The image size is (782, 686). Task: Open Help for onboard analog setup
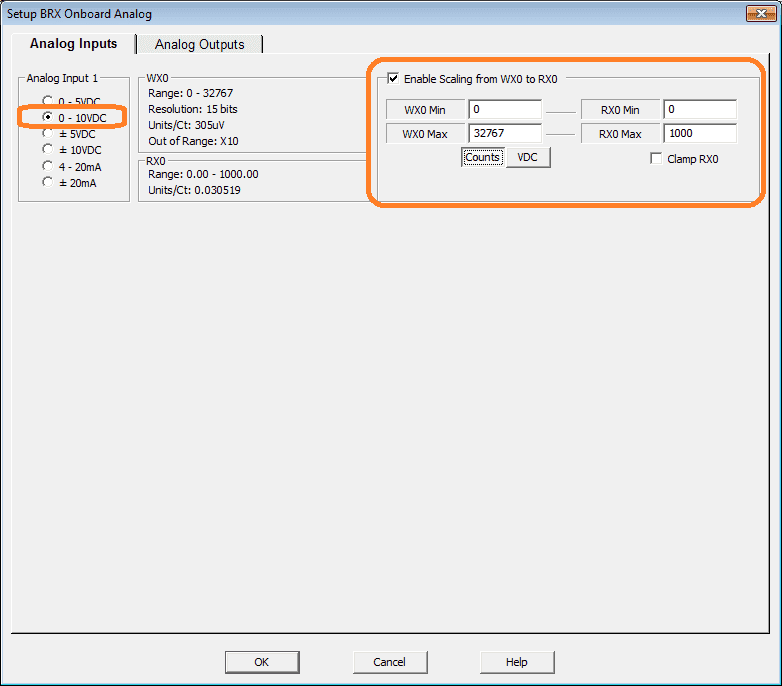click(x=517, y=662)
